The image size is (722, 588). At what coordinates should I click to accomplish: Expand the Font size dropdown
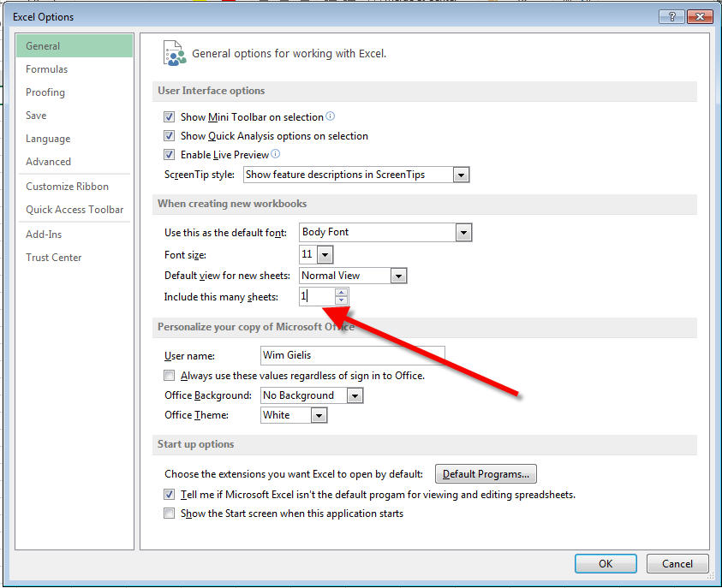tap(325, 254)
